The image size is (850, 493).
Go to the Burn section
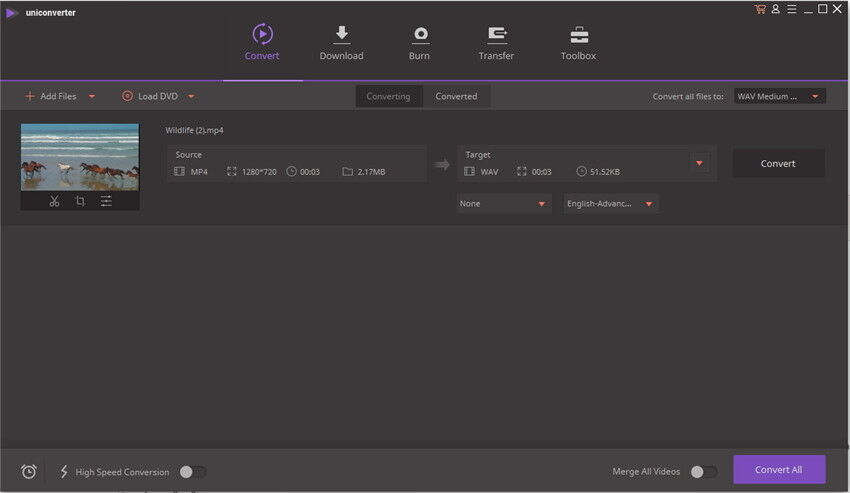[419, 43]
